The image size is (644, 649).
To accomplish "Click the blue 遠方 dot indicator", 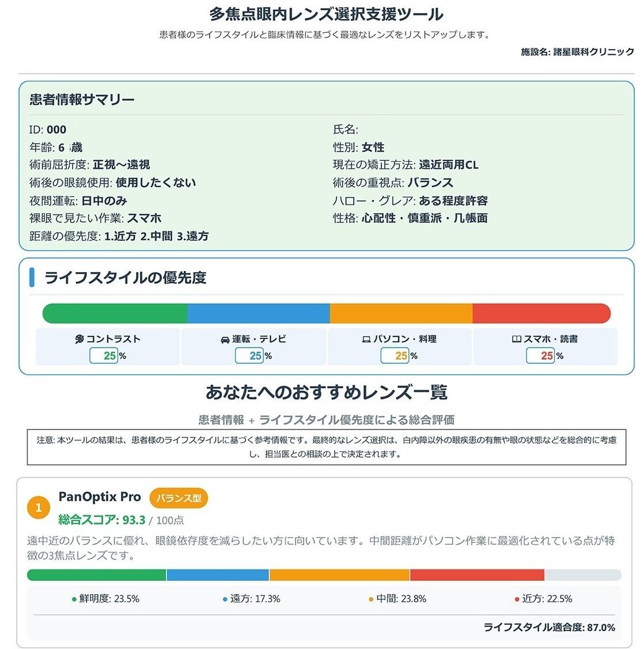I will (225, 599).
